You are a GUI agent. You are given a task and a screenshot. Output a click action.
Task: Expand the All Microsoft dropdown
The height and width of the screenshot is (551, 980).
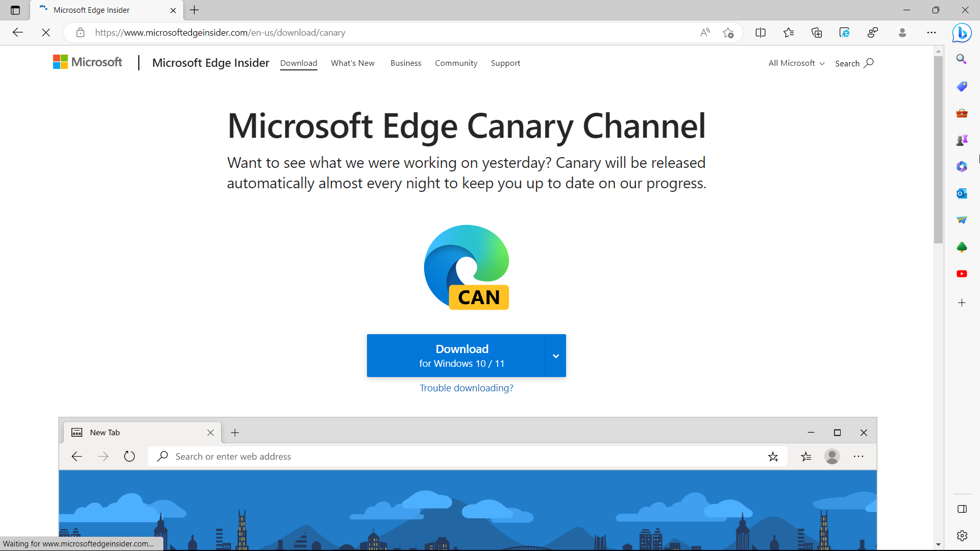click(796, 63)
